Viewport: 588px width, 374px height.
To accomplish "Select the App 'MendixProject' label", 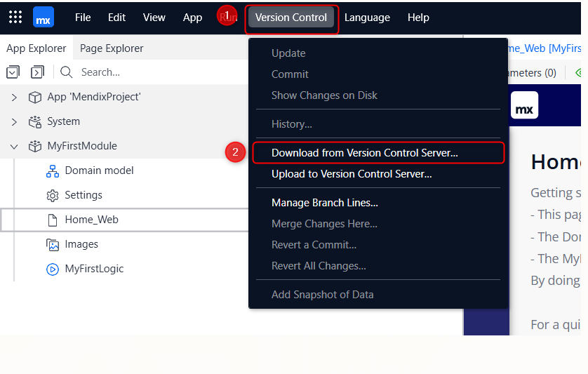I will coord(94,97).
